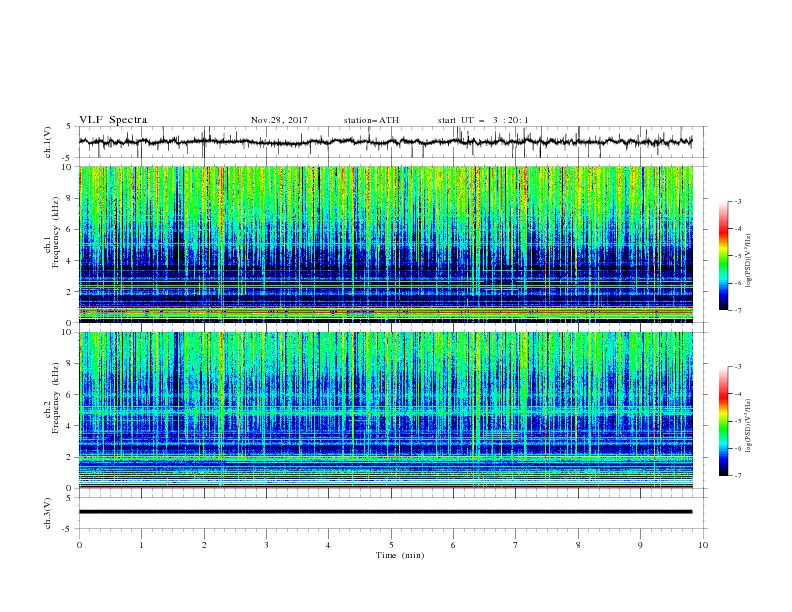
Task: Click inside the ch.1 spectrogram panel
Action: click(x=386, y=244)
